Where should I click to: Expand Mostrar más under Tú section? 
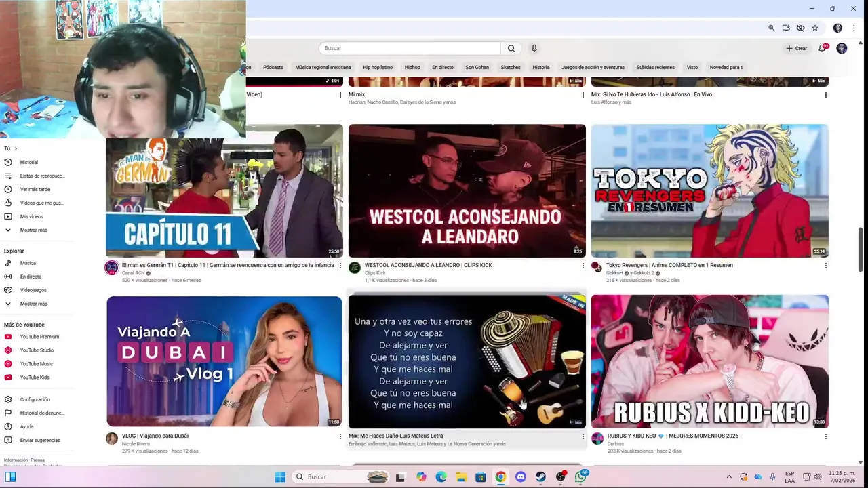click(x=33, y=230)
